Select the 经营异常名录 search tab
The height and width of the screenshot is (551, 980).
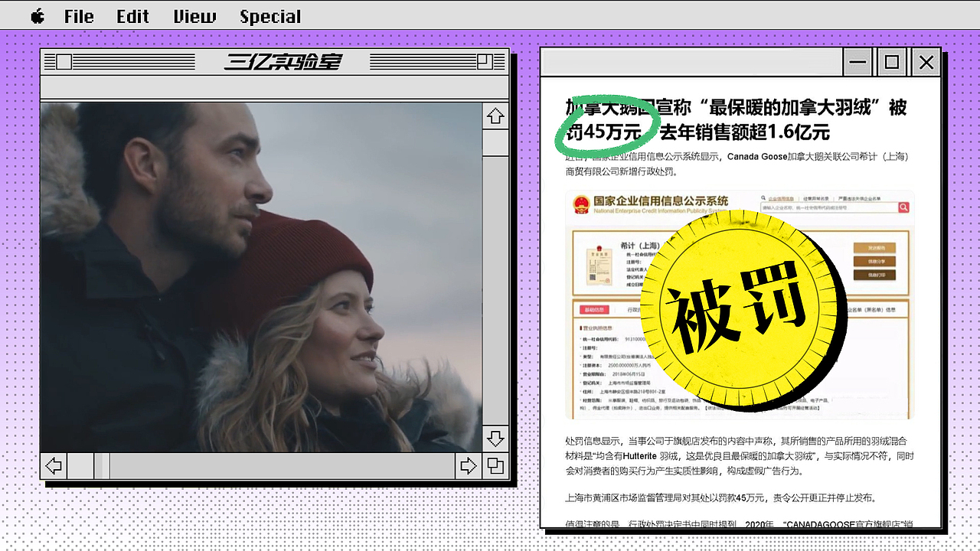(x=816, y=198)
